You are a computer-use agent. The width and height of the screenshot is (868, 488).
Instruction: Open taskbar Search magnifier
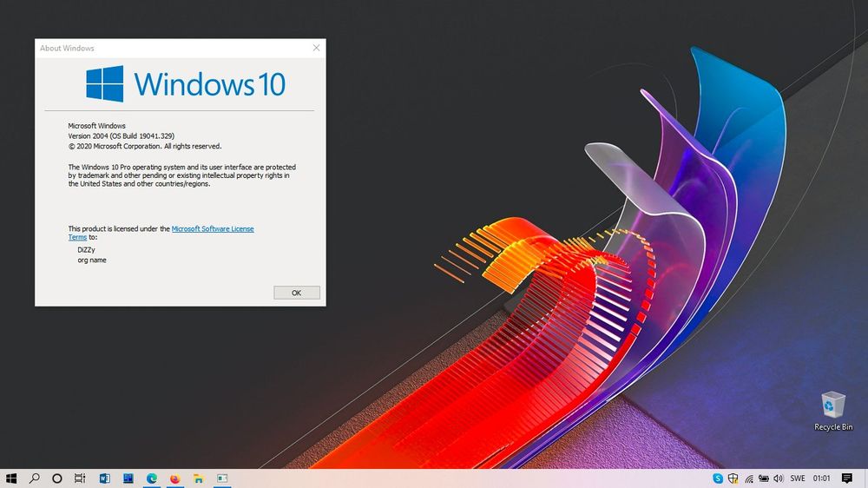[x=35, y=478]
